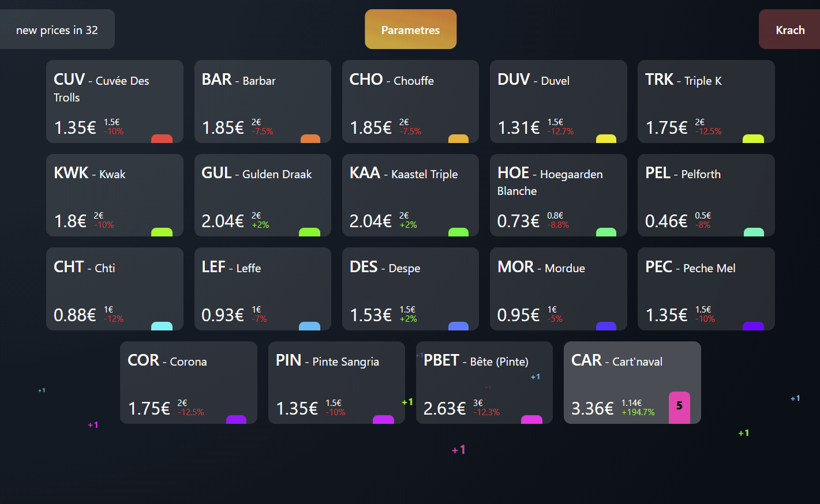The width and height of the screenshot is (820, 504).
Task: Select the PEL Pelforth card
Action: tap(706, 195)
